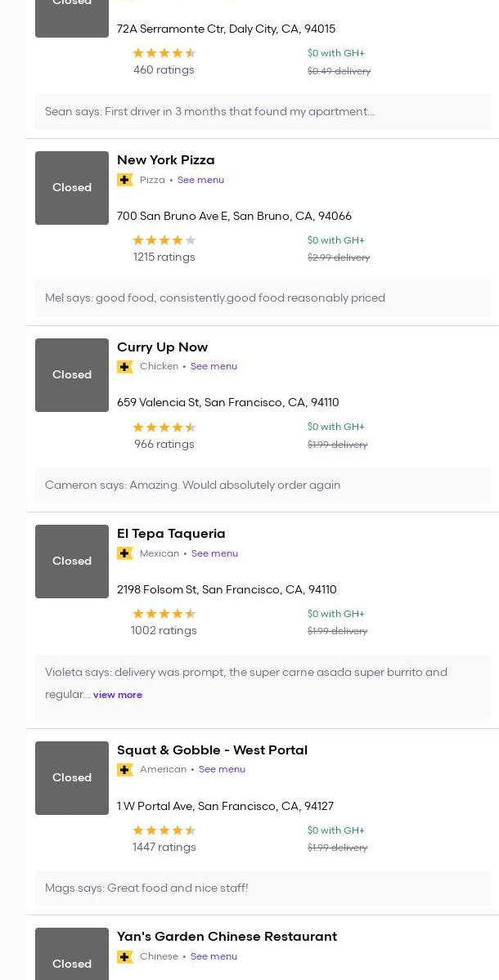Viewport: 499px width, 980px height.
Task: Click the 1215 ratings count
Action: (x=164, y=257)
